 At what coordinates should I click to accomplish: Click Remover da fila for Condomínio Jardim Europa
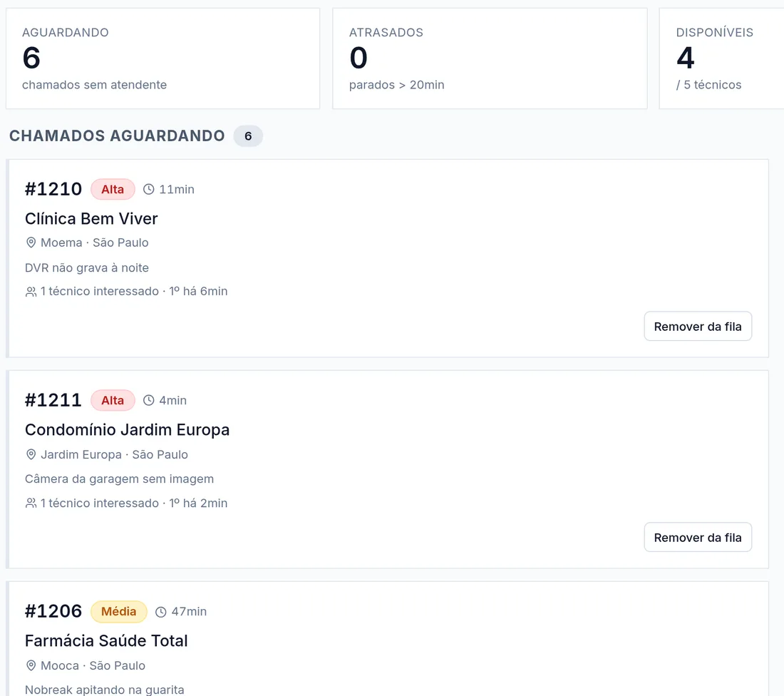tap(698, 538)
